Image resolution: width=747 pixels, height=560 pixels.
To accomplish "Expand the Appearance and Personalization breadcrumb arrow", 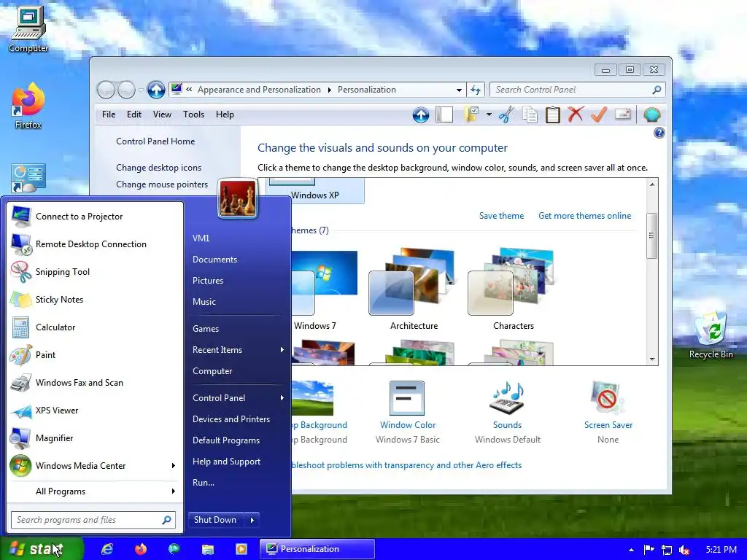I will pos(329,90).
